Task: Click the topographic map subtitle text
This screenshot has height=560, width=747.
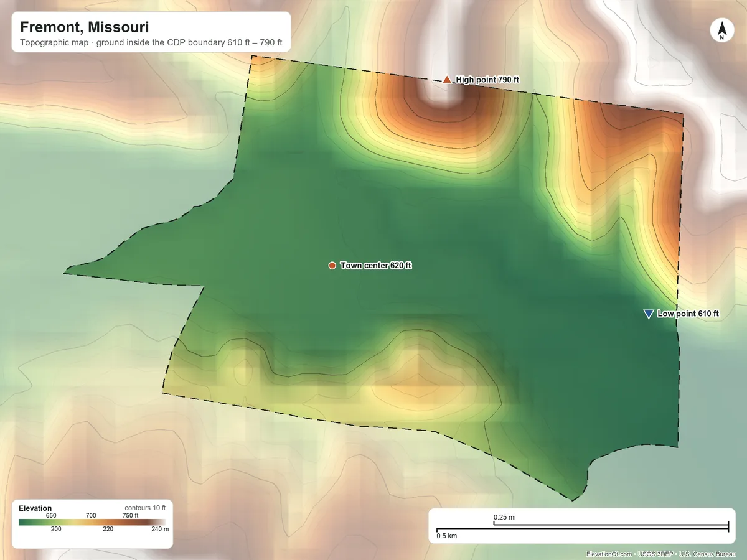Action: click(151, 44)
